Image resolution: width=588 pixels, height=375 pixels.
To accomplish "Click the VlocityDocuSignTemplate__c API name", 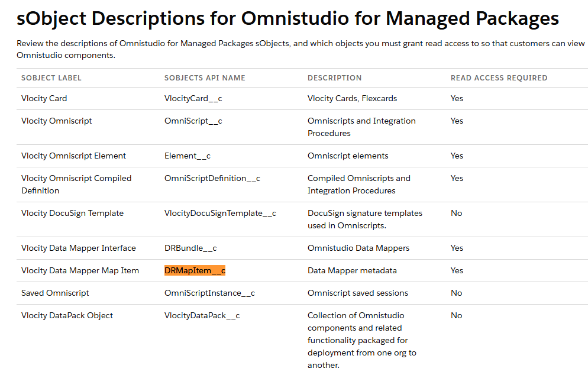I will coord(220,213).
